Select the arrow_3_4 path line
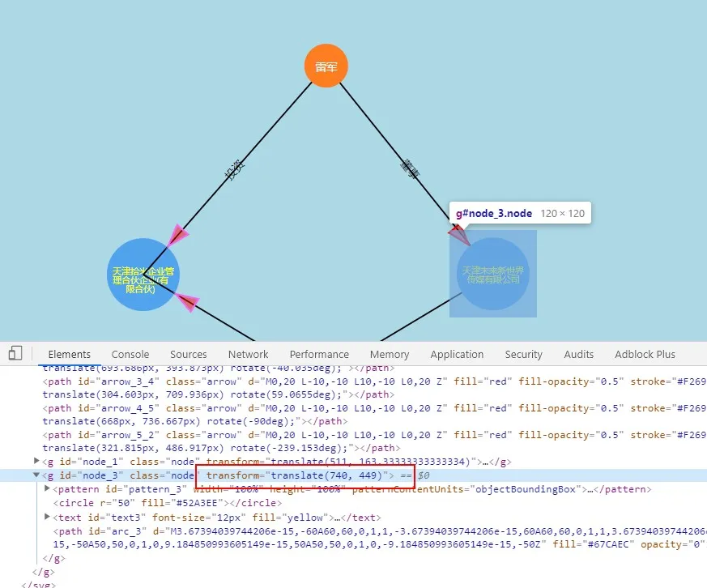Screen dimensions: 707x588 click(374, 388)
